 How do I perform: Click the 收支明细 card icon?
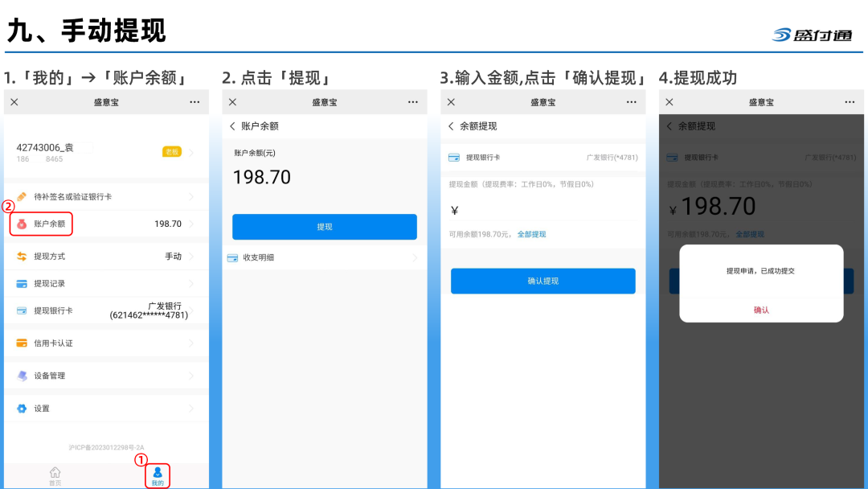pyautogui.click(x=232, y=257)
